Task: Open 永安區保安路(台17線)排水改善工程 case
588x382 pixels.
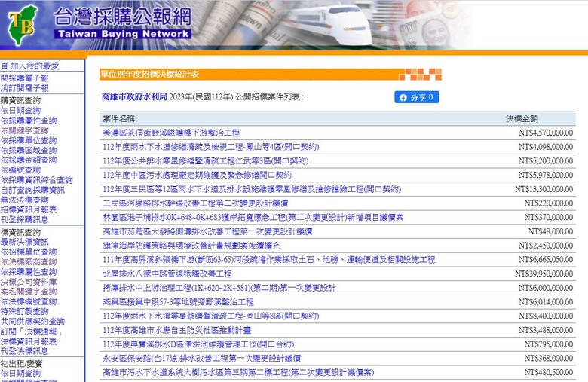Action: pos(202,359)
